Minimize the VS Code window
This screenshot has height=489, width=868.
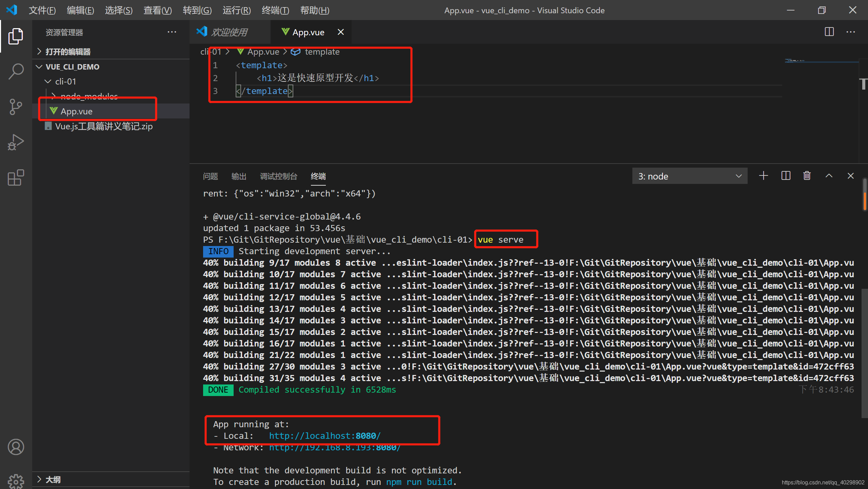[790, 10]
